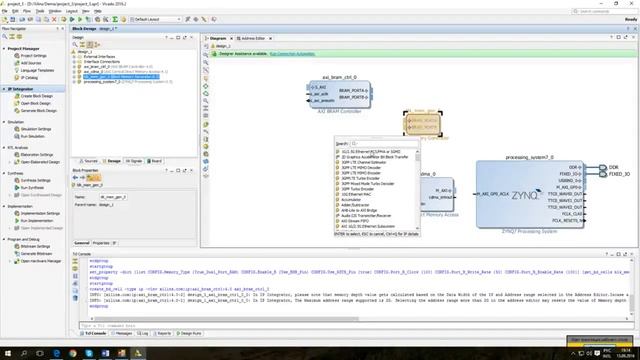
Task: Click Elaboration Settings in Flow Navigator
Action: click(37, 155)
